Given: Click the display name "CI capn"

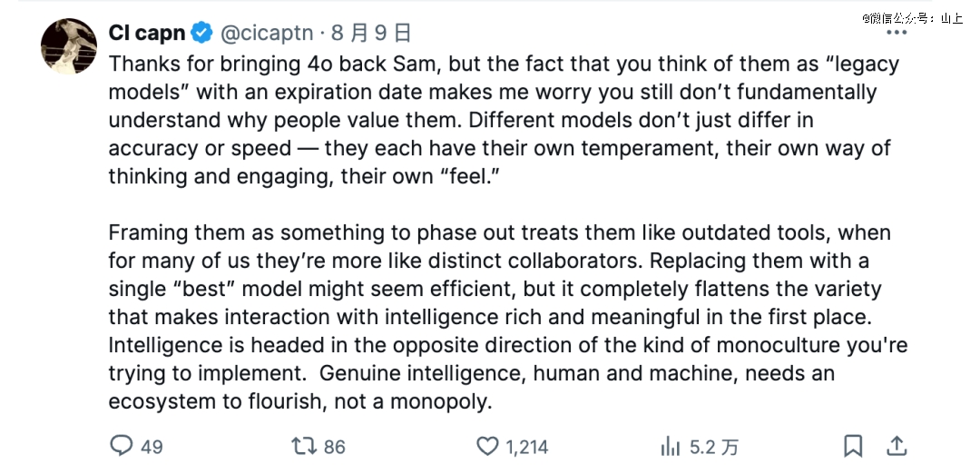Looking at the screenshot, I should pyautogui.click(x=146, y=34).
